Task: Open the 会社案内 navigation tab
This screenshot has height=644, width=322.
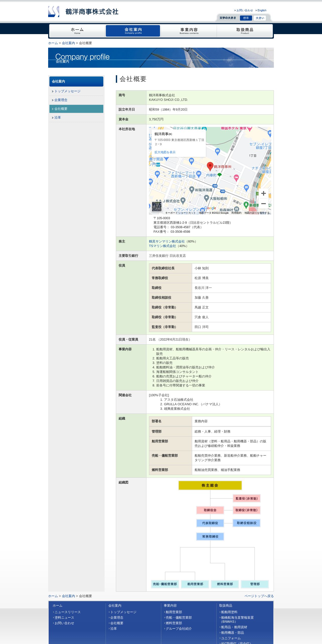Action: click(133, 31)
